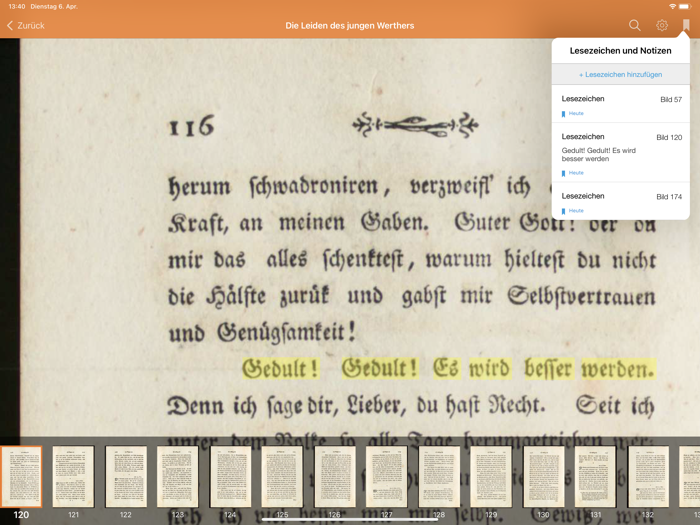Screen dimensions: 700x525
Task: Select page thumbnail 123
Action: tap(178, 477)
